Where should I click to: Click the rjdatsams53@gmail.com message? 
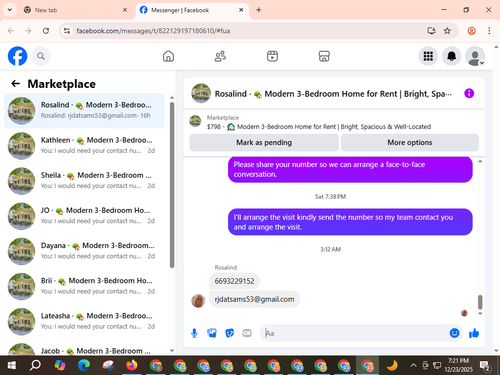coord(254,299)
